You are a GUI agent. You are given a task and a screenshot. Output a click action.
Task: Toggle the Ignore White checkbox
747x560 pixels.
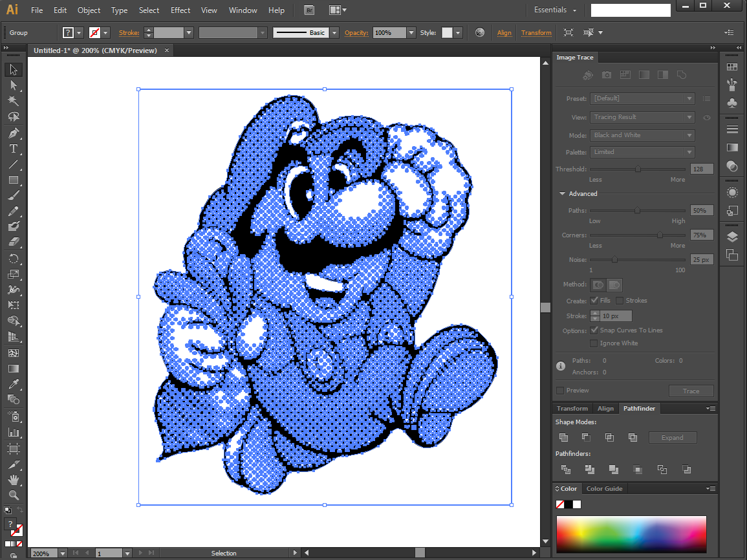(594, 343)
